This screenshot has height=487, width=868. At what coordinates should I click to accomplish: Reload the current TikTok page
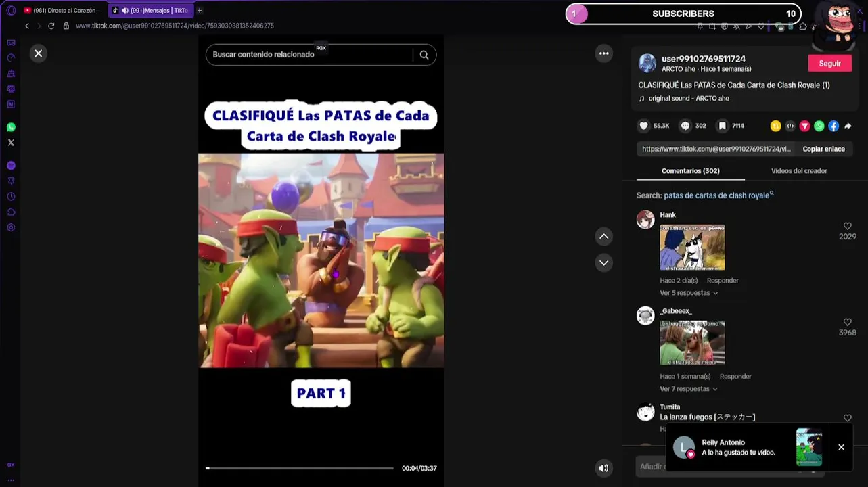[51, 26]
